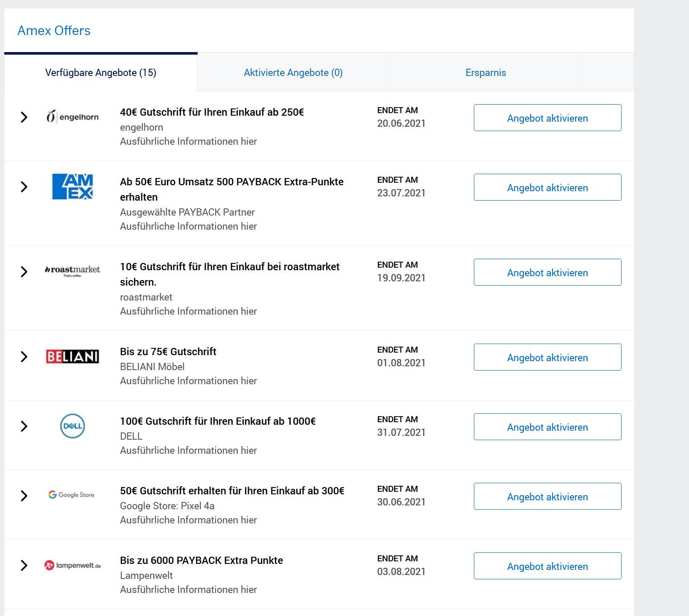
Task: Click merchant name 'roastmarket' under offer title
Action: [146, 297]
